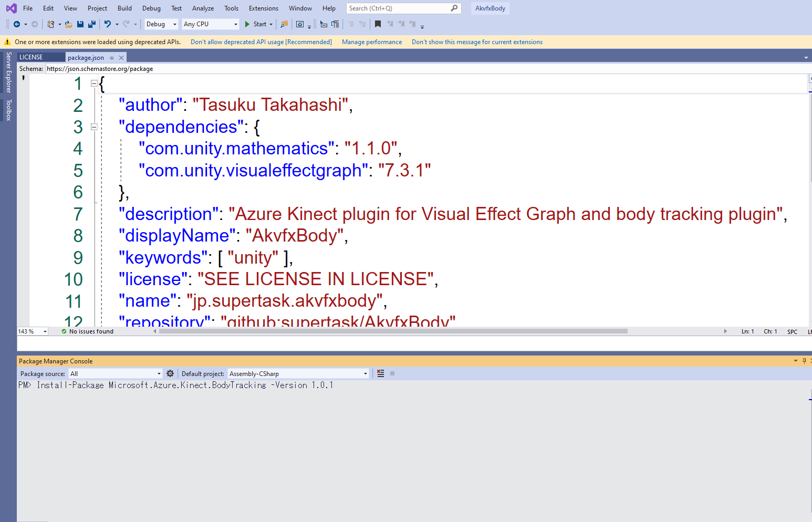Collapse the dependencies block at line 3

tap(94, 127)
